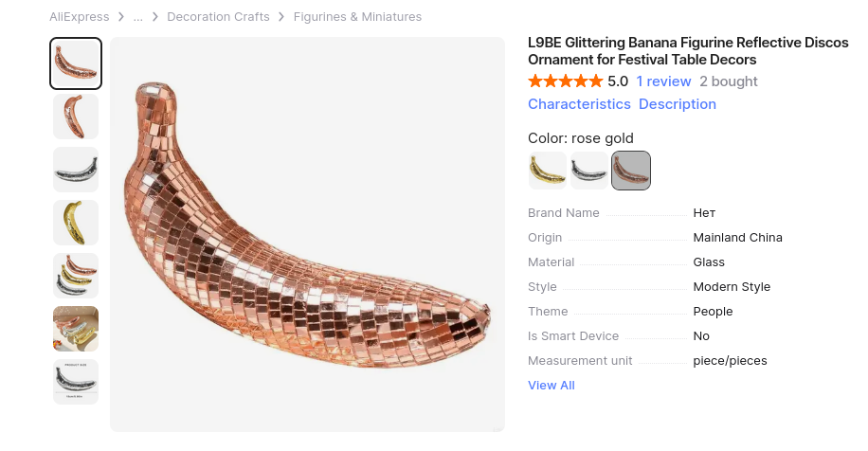View the lifestyle photo thumbnail

coord(76,329)
